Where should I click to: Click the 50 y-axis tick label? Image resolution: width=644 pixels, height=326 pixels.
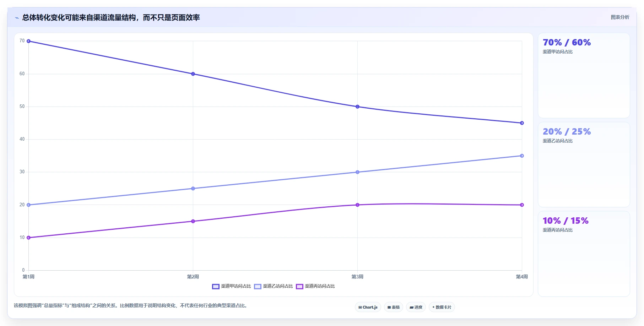pos(22,107)
